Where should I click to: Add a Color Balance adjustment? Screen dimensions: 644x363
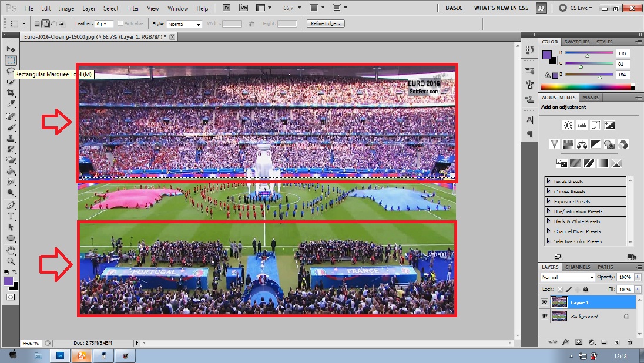tap(582, 144)
